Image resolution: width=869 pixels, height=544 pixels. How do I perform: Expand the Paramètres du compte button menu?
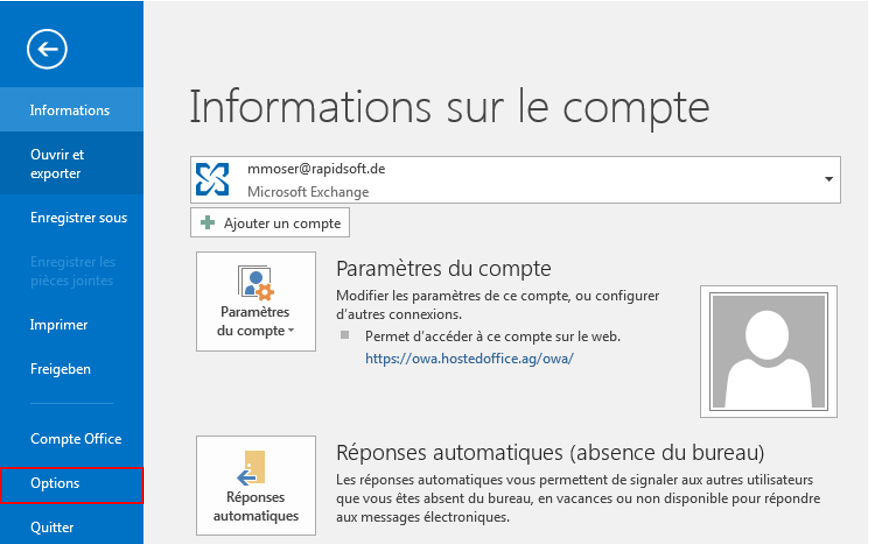coord(256,301)
